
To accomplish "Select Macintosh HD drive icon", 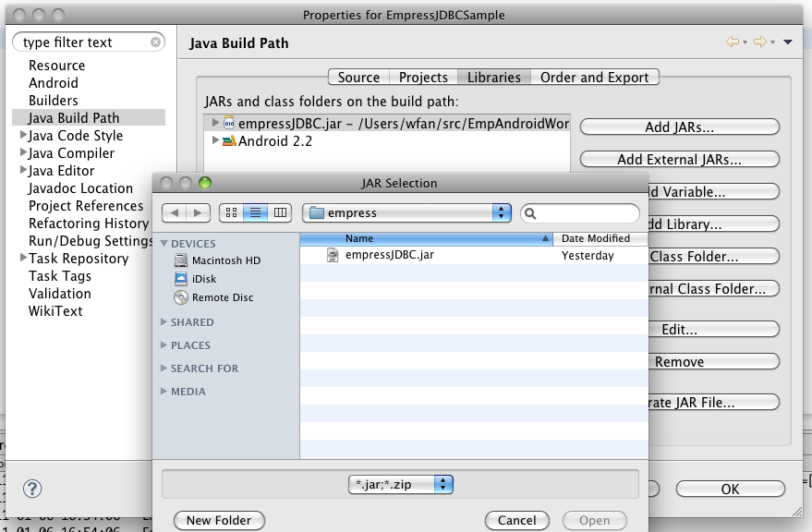I will (x=181, y=260).
